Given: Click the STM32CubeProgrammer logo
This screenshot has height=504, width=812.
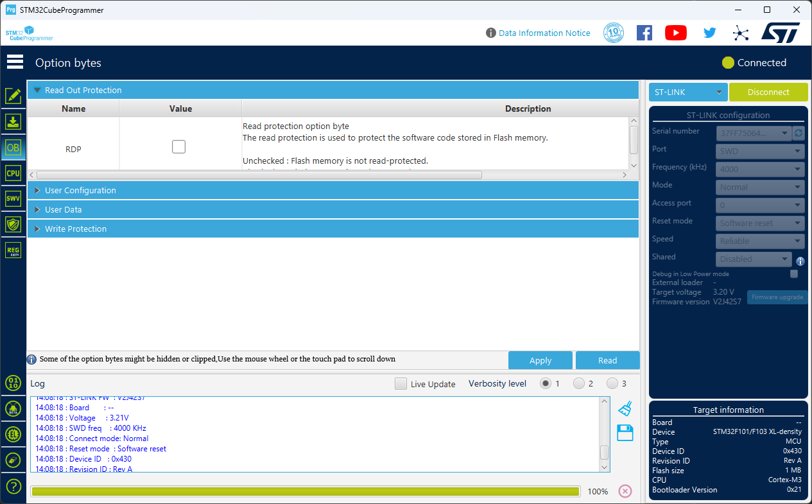Looking at the screenshot, I should [30, 33].
